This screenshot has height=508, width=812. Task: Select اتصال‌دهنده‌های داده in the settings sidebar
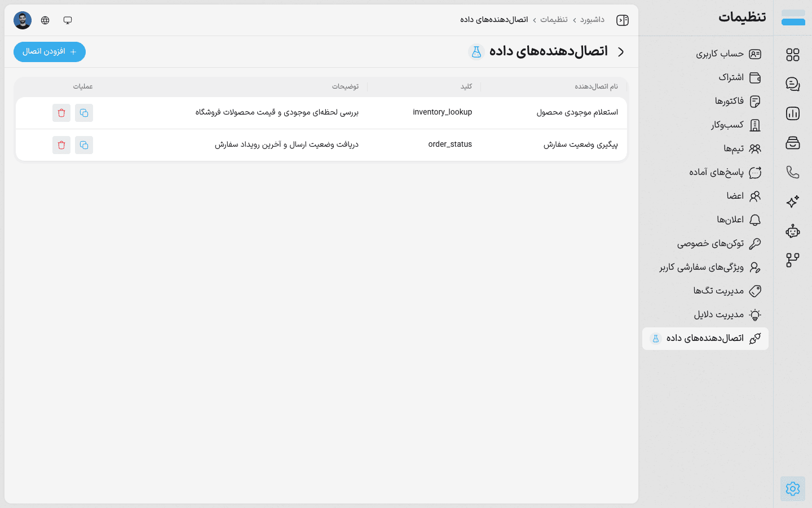(705, 339)
